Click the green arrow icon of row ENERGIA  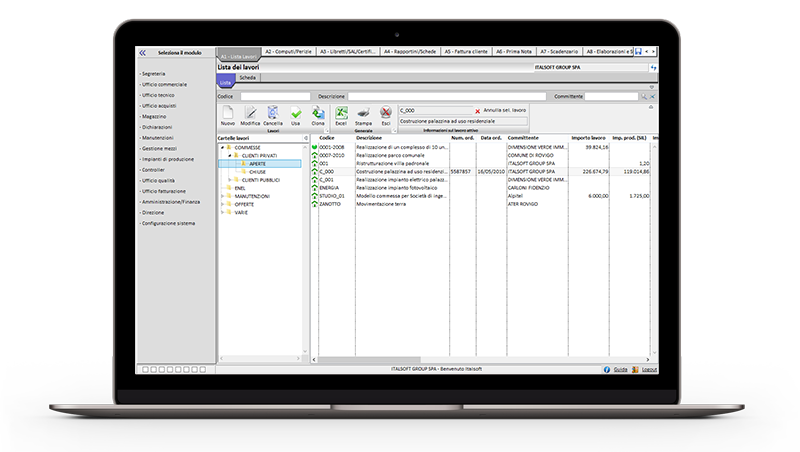(x=315, y=188)
